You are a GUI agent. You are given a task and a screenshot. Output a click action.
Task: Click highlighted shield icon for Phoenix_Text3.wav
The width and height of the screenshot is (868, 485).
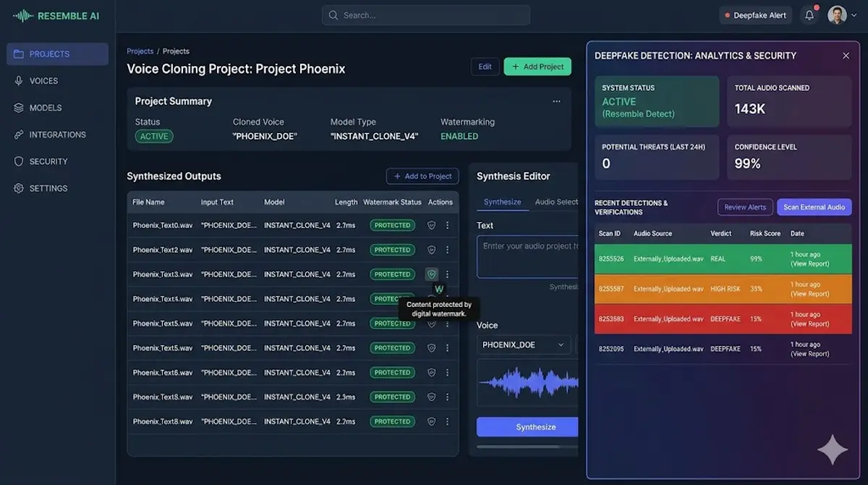coord(432,274)
